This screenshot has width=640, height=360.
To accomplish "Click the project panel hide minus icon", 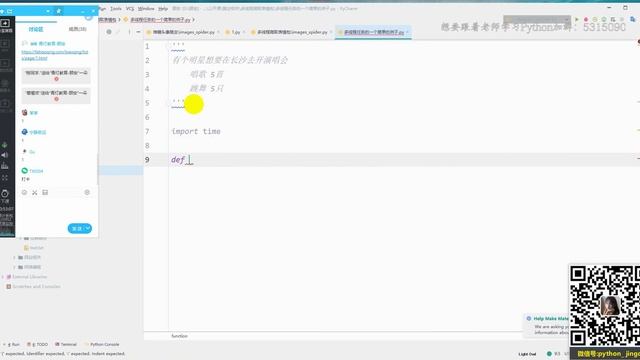I will (138, 32).
